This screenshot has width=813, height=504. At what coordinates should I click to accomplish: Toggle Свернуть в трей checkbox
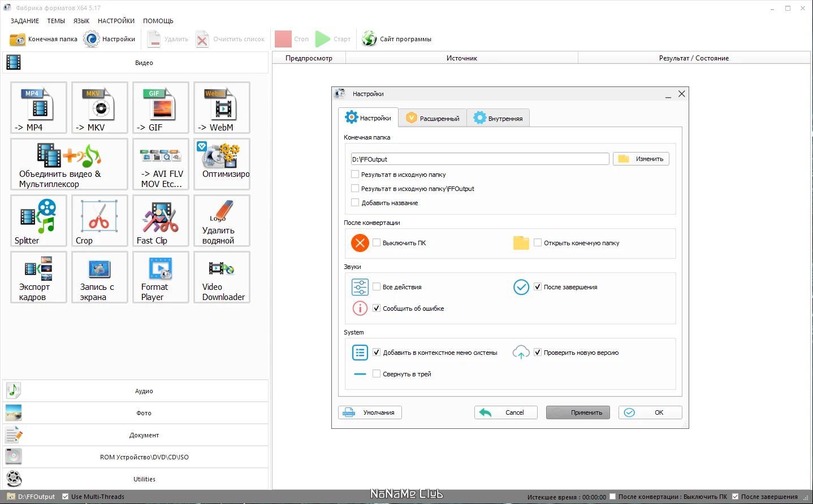tap(377, 374)
